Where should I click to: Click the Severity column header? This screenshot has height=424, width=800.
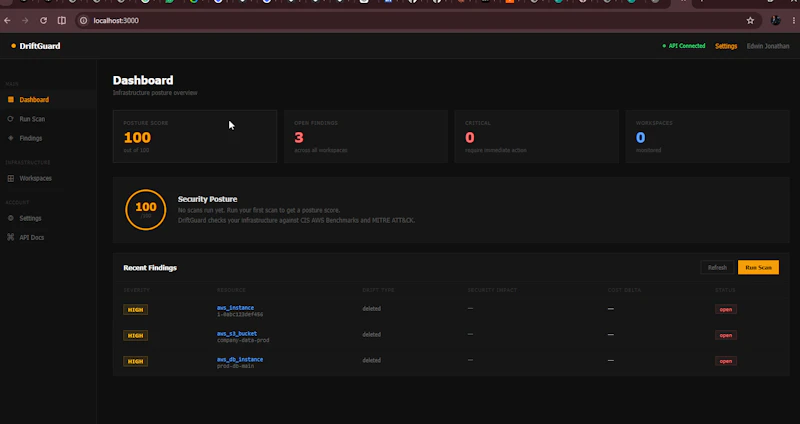[136, 290]
